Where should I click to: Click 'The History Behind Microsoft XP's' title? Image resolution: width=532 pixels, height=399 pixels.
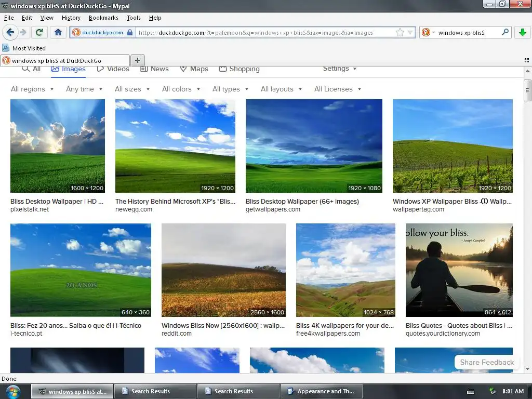(175, 201)
